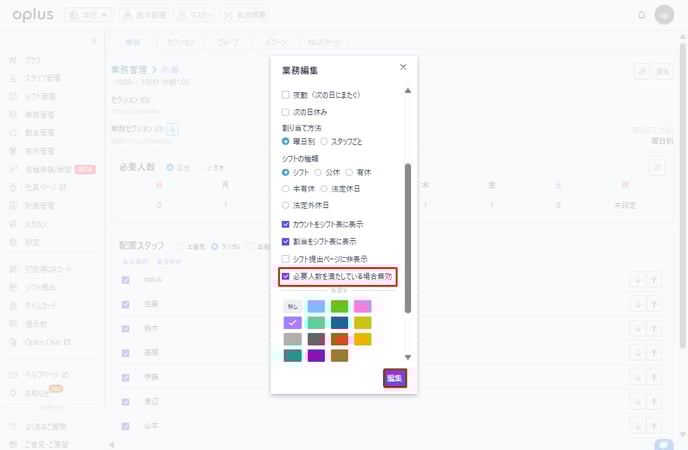Click the pencil edit icon beside 戻る
The image size is (688, 450).
click(x=642, y=72)
